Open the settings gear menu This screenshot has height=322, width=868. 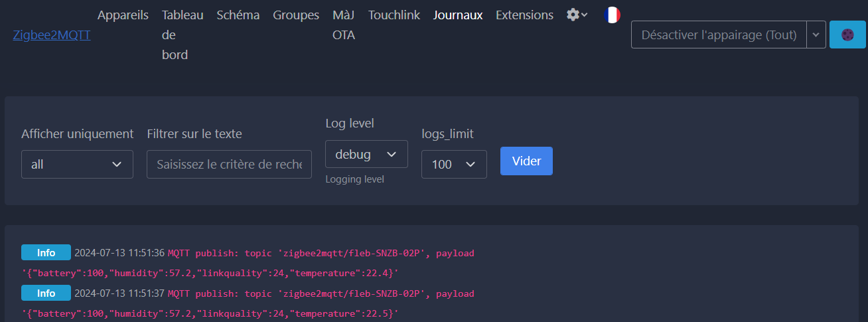[577, 15]
